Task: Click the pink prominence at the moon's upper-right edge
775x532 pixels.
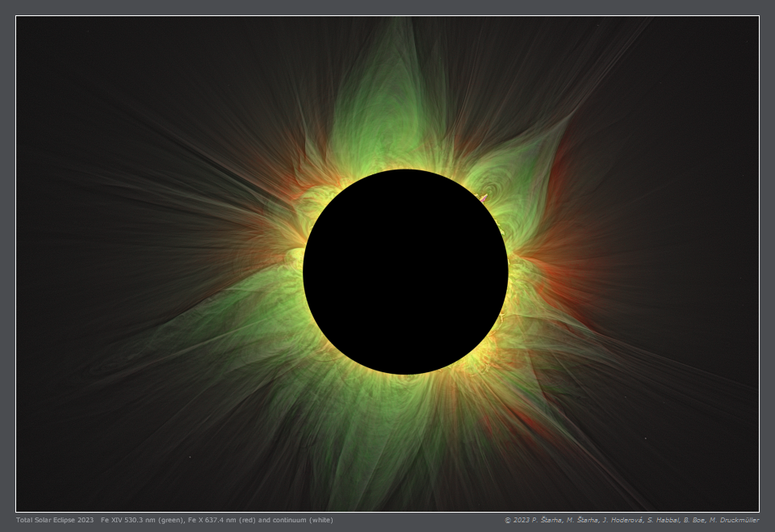Action: coord(484,197)
